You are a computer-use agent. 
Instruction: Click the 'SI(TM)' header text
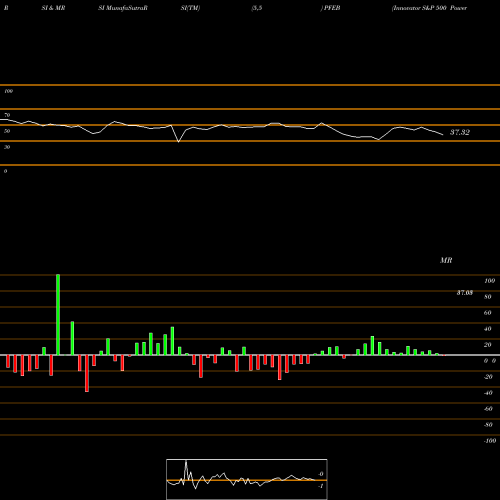190,8
